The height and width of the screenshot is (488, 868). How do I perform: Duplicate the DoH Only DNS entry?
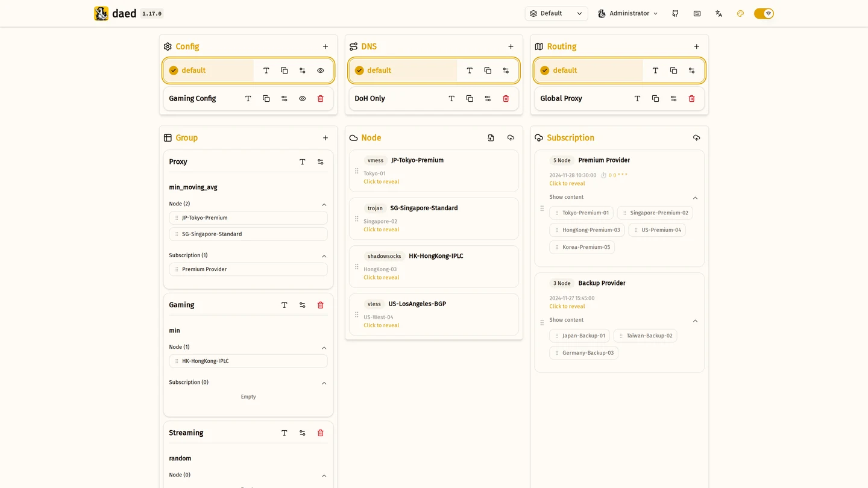pyautogui.click(x=470, y=99)
